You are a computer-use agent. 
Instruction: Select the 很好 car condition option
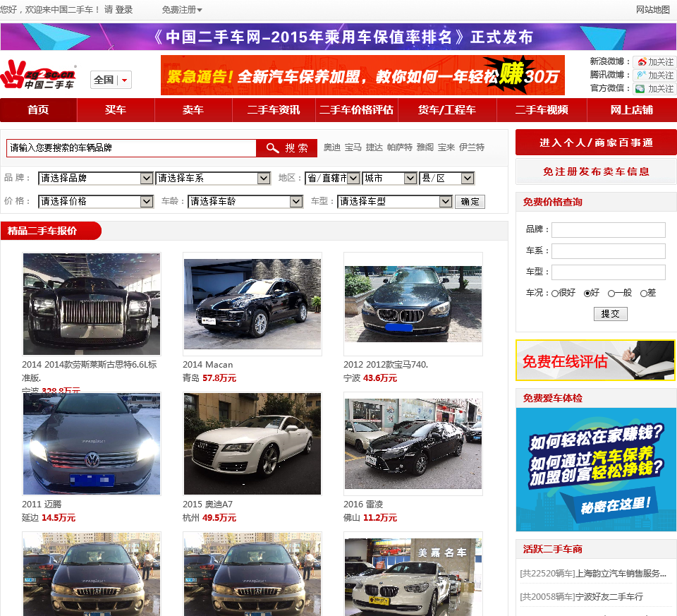click(x=555, y=294)
